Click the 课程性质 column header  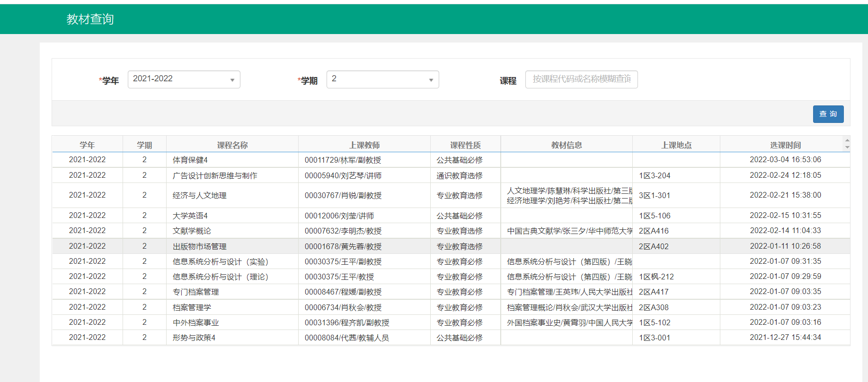(465, 145)
